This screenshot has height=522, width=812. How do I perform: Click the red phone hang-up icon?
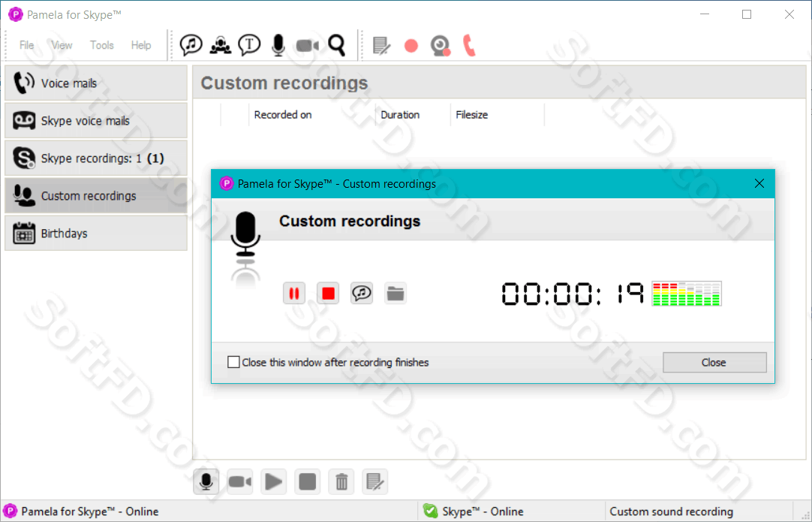click(x=469, y=45)
